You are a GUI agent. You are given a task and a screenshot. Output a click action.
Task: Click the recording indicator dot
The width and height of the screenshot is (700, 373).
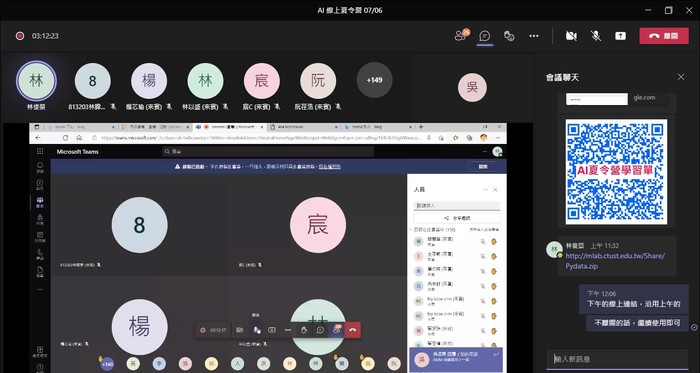click(x=20, y=36)
